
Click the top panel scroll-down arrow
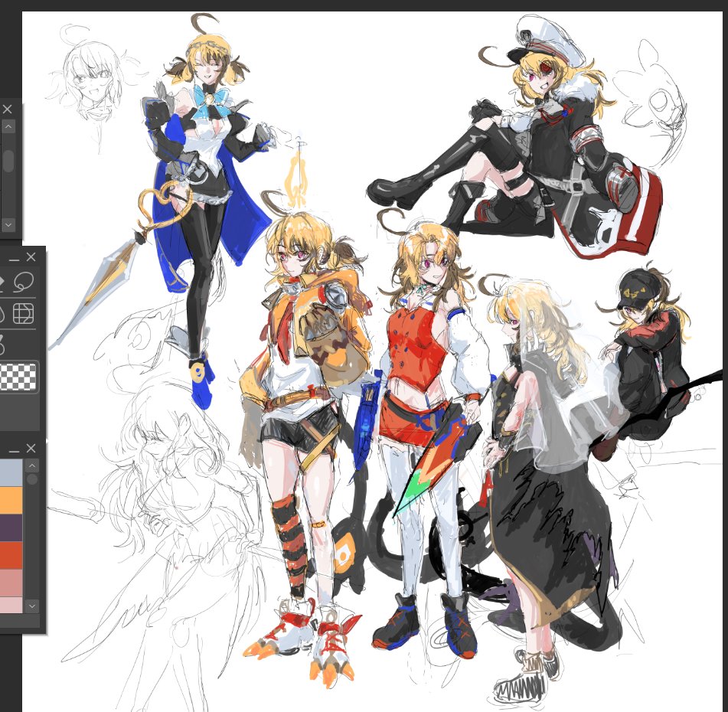pos(8,225)
